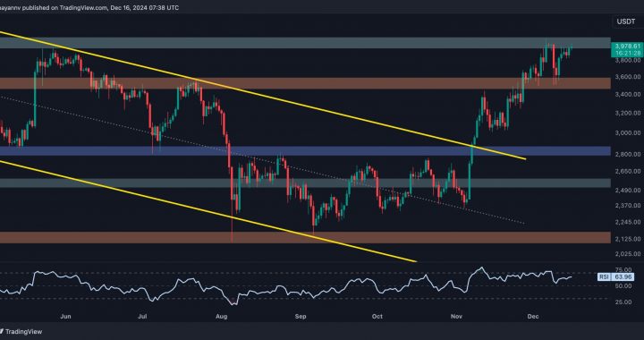Click the Sep label on time axis
This screenshot has height=340, width=644.
tap(301, 317)
